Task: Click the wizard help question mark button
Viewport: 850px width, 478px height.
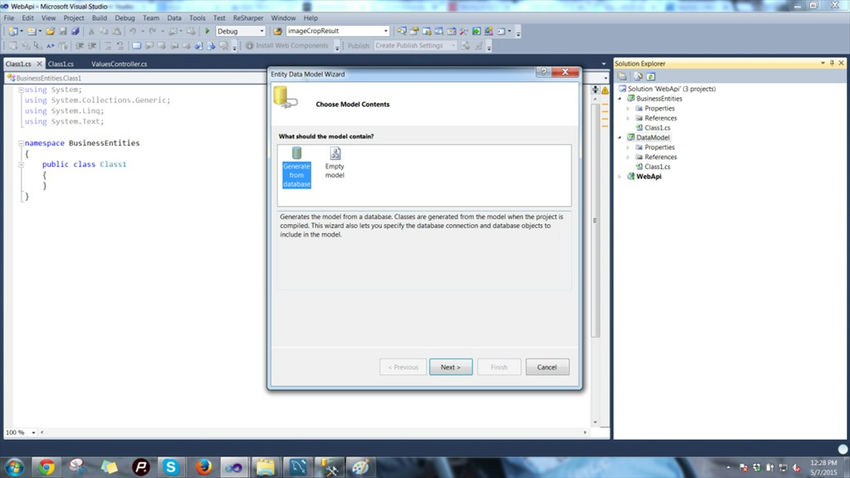Action: (x=543, y=72)
